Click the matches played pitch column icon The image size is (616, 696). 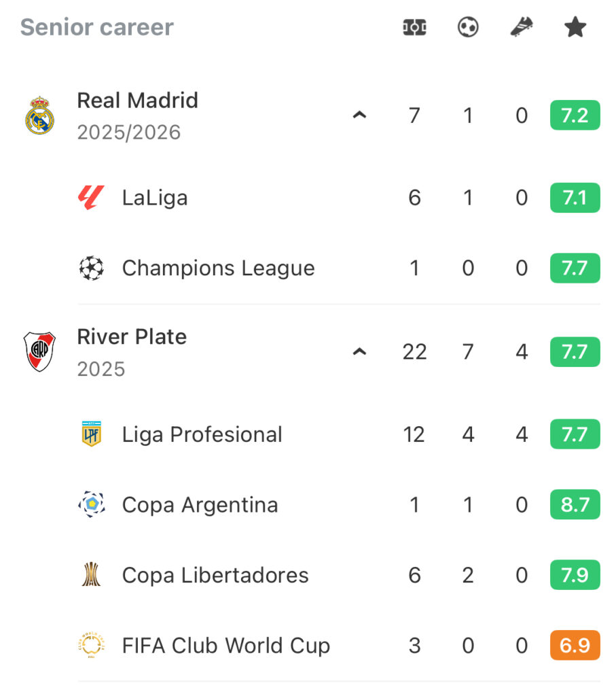coord(414,28)
